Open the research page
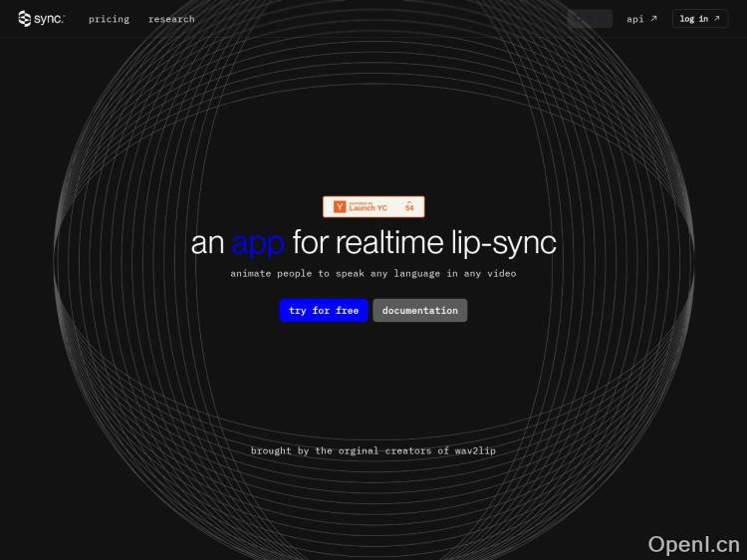 point(171,19)
